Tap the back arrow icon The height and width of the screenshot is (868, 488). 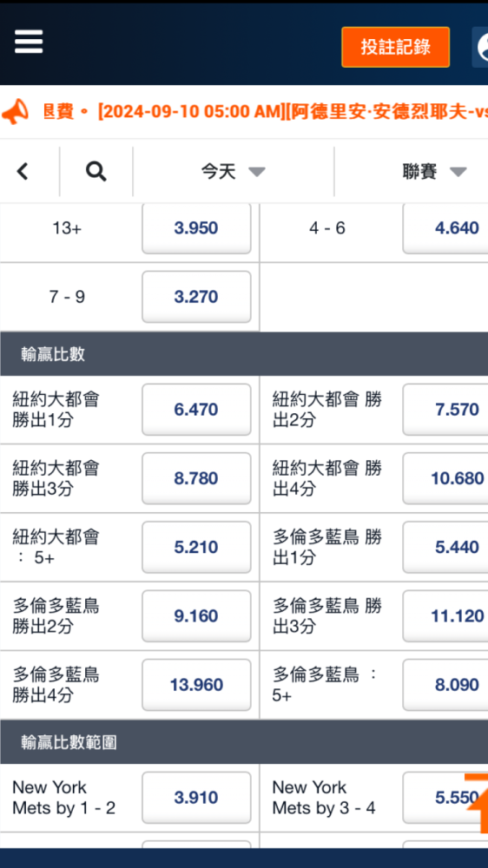coord(23,172)
